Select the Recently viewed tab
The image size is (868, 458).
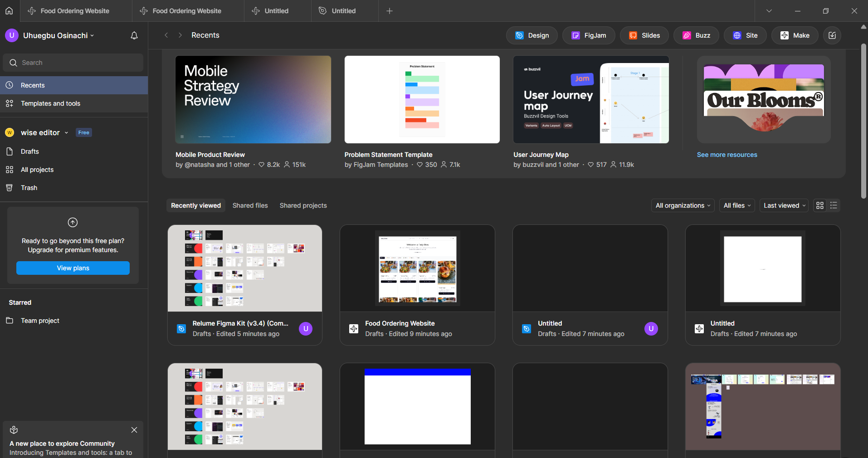coord(196,205)
